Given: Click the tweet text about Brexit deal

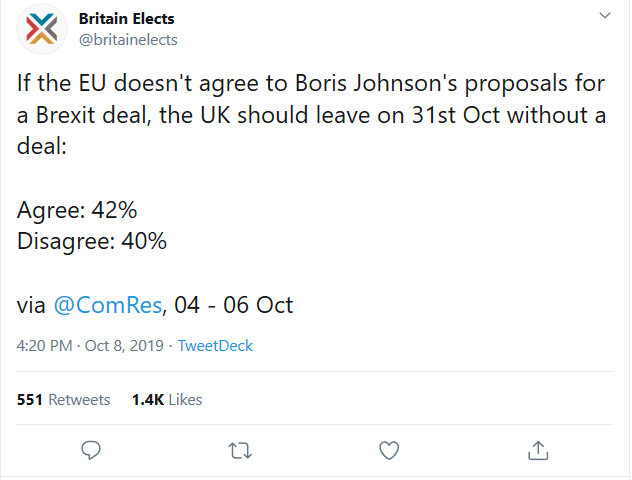Looking at the screenshot, I should pos(311,114).
